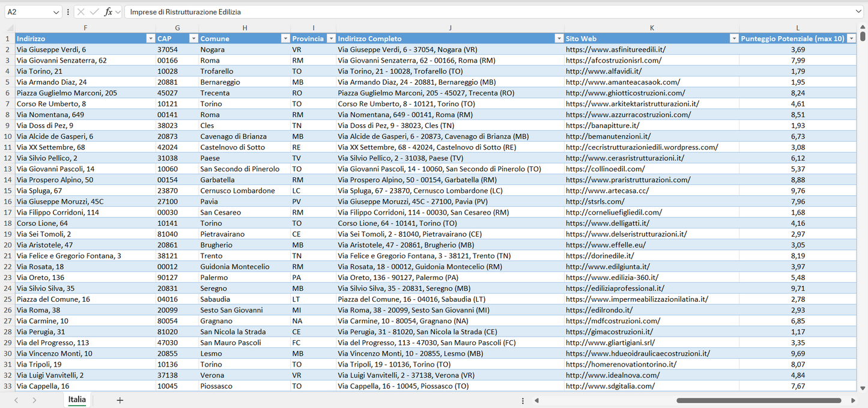Viewport: 868px width, 408px height.
Task: Select row 10 by clicking its row header
Action: (8, 136)
